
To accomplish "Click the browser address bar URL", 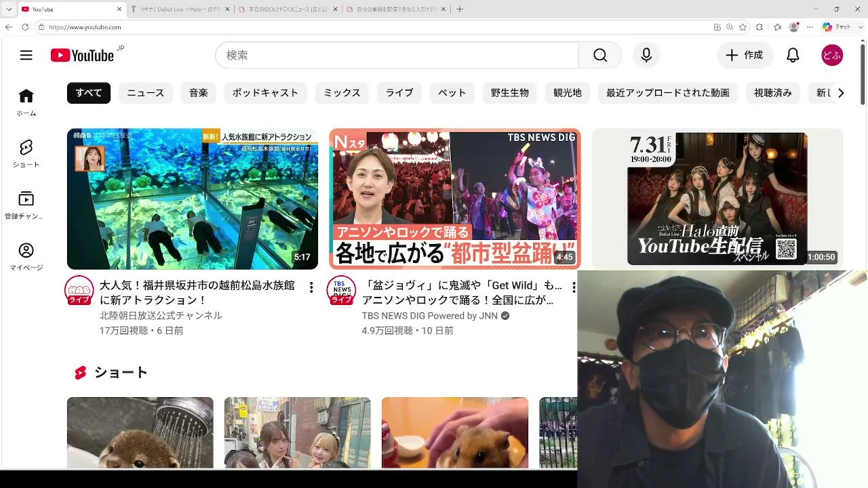I will click(x=85, y=27).
